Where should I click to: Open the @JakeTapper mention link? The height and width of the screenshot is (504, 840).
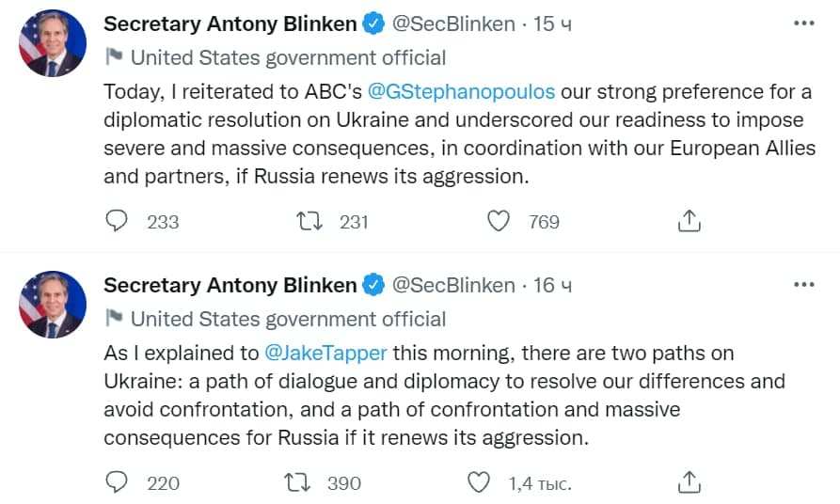(x=325, y=354)
